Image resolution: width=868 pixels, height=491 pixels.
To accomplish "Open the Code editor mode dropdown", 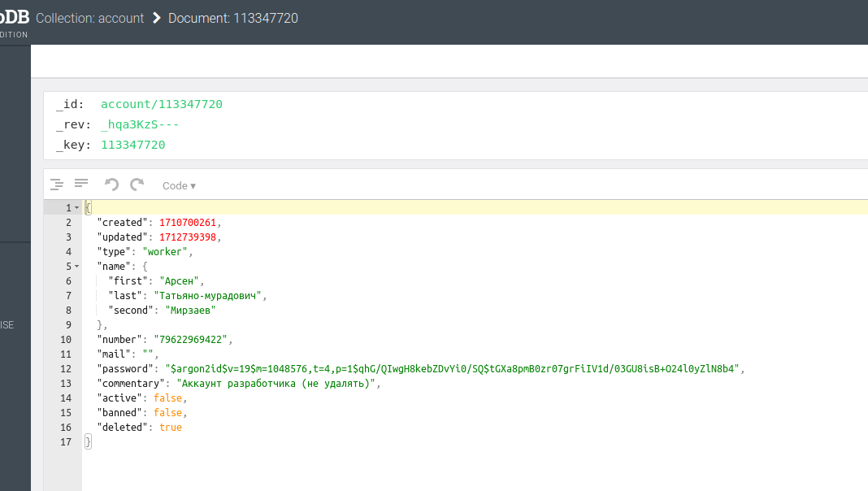I will pos(179,185).
